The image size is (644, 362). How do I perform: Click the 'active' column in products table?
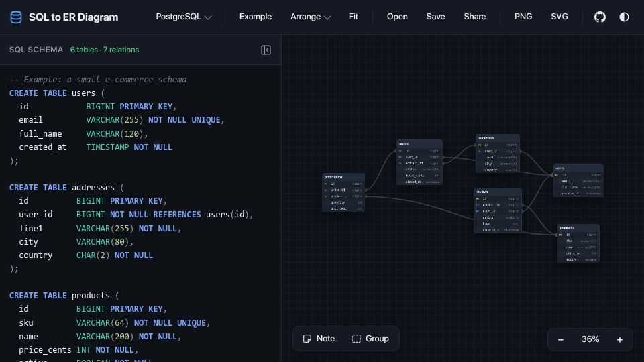tap(578, 259)
